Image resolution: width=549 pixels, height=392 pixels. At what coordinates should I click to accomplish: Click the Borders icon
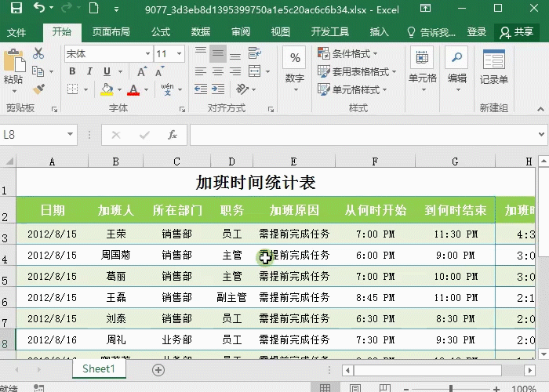coord(72,89)
